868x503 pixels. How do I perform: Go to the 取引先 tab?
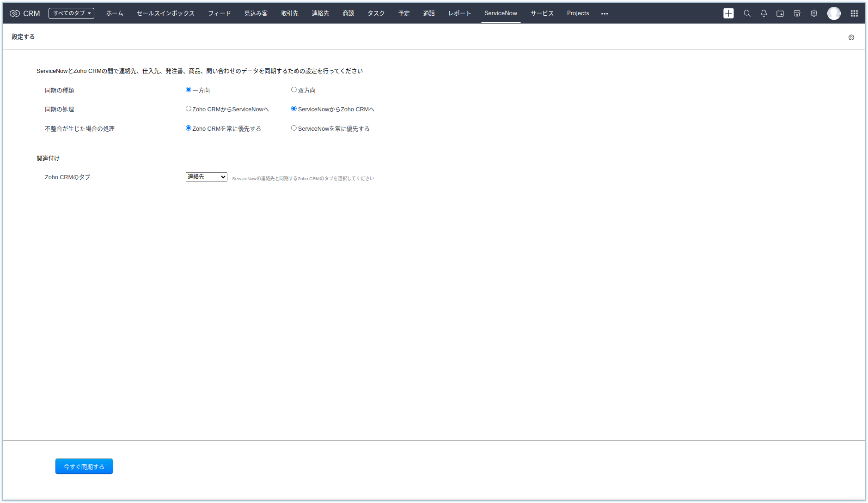point(290,13)
